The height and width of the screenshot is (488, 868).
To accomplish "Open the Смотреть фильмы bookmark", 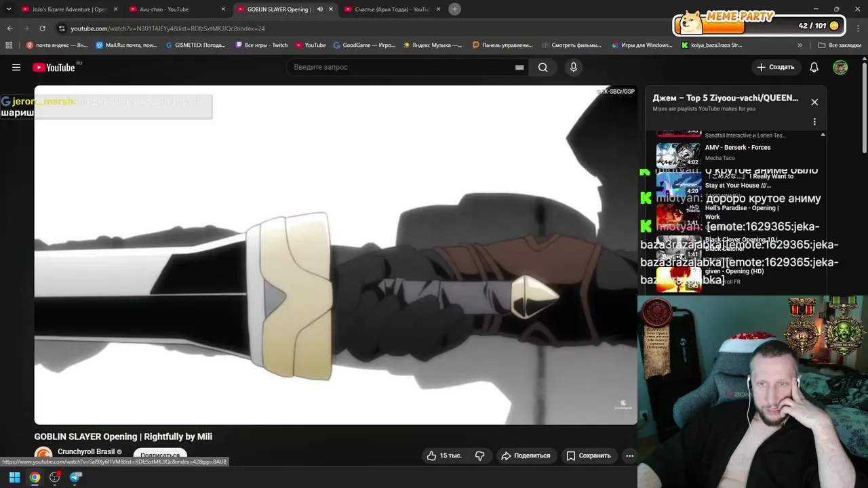I will [x=572, y=45].
